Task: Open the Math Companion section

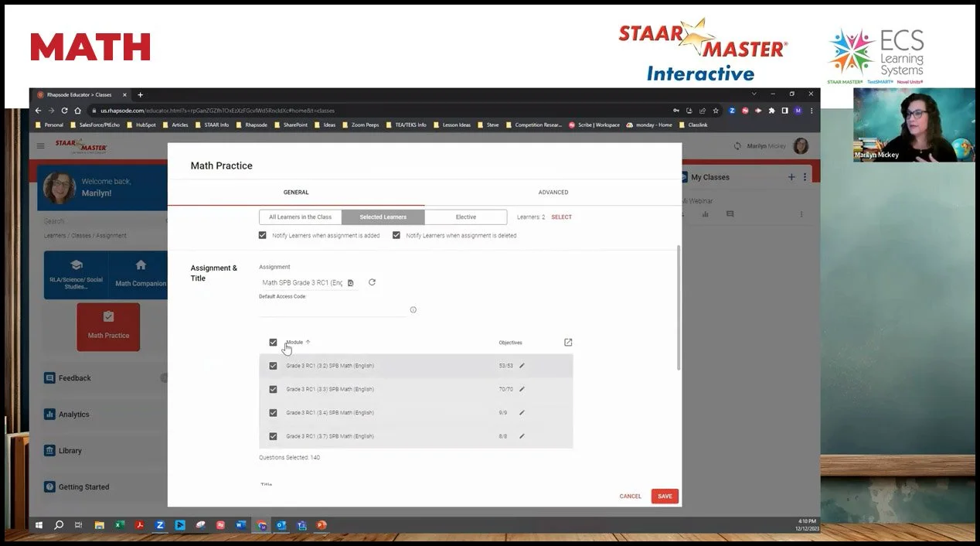Action: pyautogui.click(x=141, y=274)
